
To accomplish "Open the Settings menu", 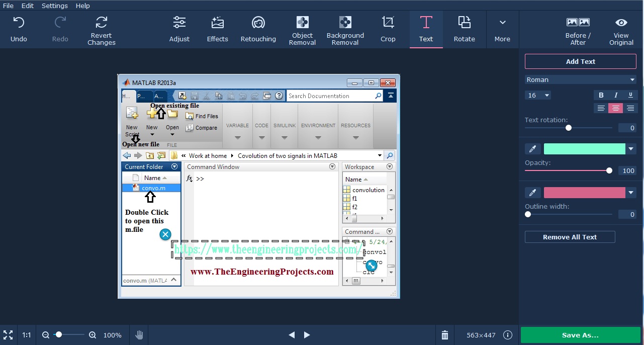I will click(x=55, y=6).
